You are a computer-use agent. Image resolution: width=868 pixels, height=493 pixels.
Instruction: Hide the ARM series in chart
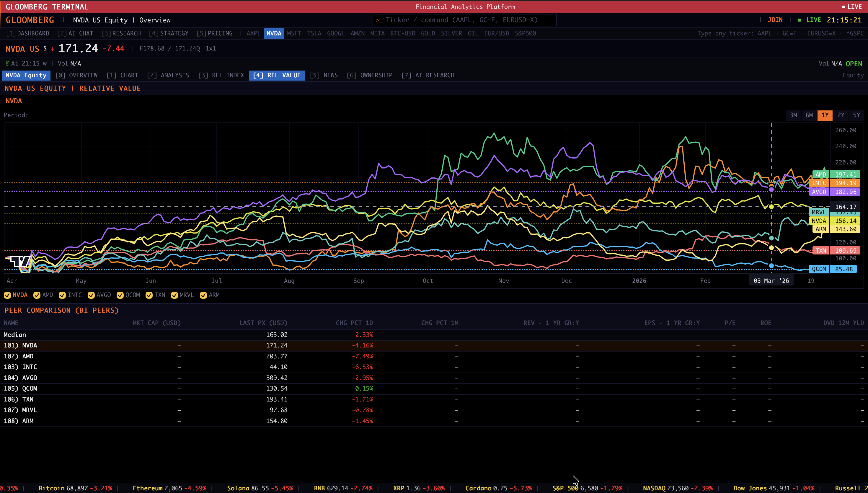(x=203, y=295)
